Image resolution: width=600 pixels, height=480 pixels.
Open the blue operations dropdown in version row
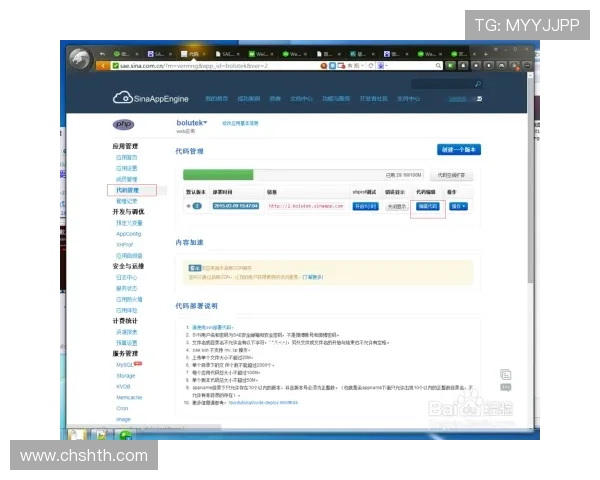(x=458, y=206)
